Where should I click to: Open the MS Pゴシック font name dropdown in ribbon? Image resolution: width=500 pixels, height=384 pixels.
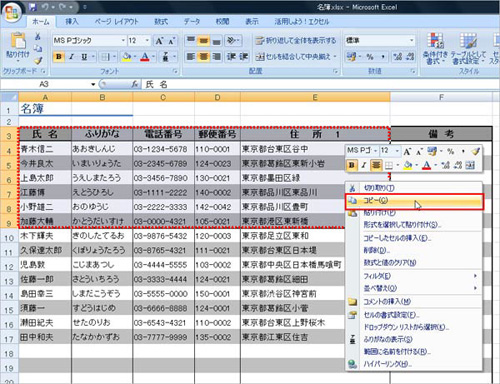click(123, 41)
